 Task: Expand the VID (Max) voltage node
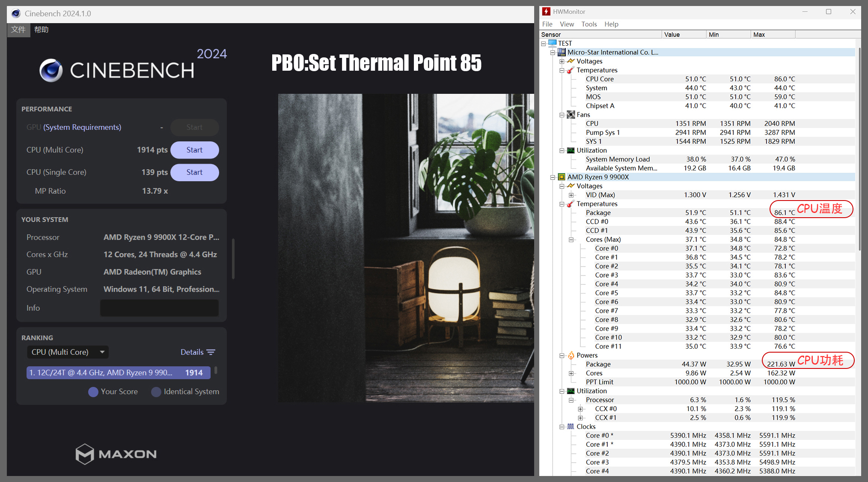point(571,195)
